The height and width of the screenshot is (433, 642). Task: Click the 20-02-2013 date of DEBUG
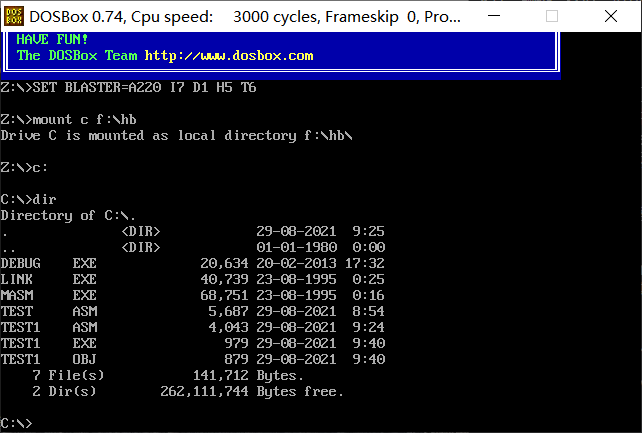(296, 263)
